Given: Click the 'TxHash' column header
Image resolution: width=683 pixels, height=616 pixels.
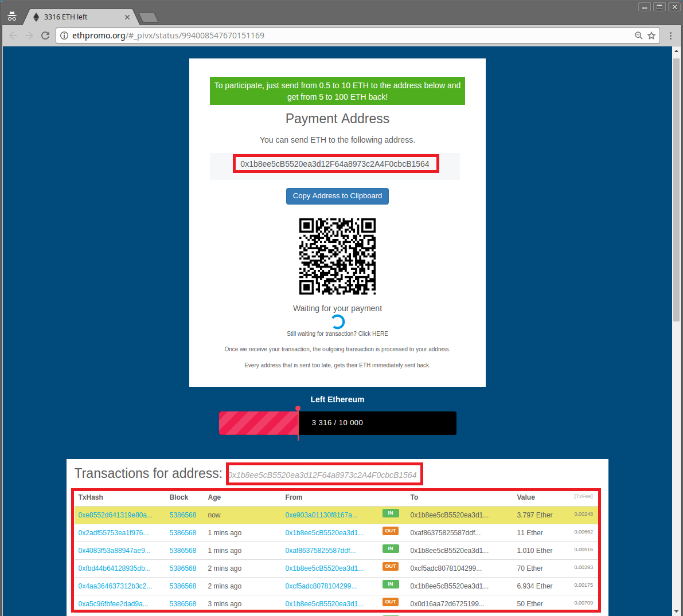Looking at the screenshot, I should click(x=91, y=497).
